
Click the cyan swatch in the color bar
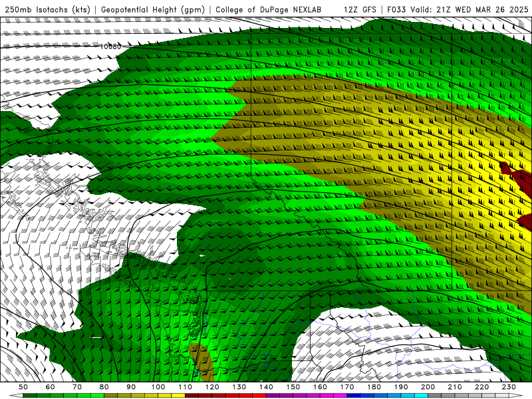tap(422, 396)
